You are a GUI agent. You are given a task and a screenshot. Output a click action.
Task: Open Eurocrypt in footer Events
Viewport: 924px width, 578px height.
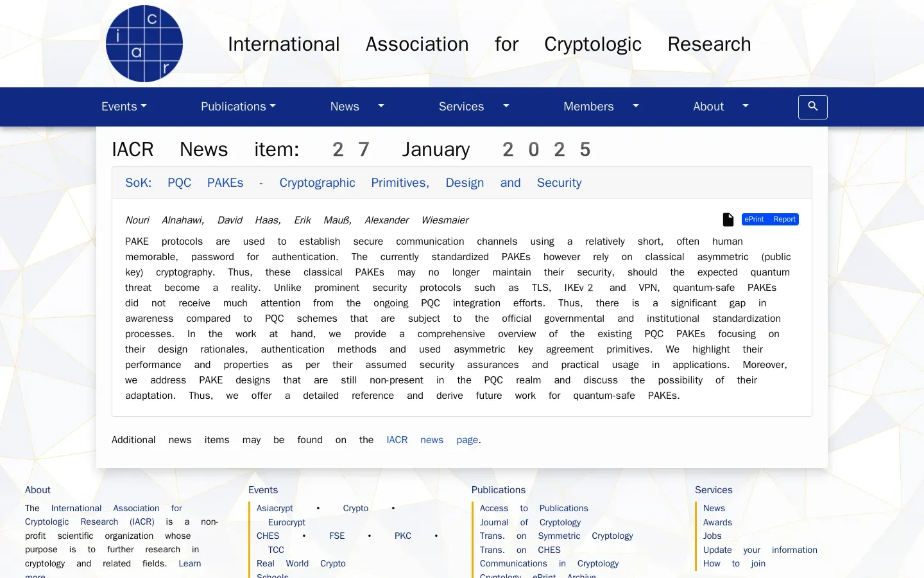[x=287, y=522]
